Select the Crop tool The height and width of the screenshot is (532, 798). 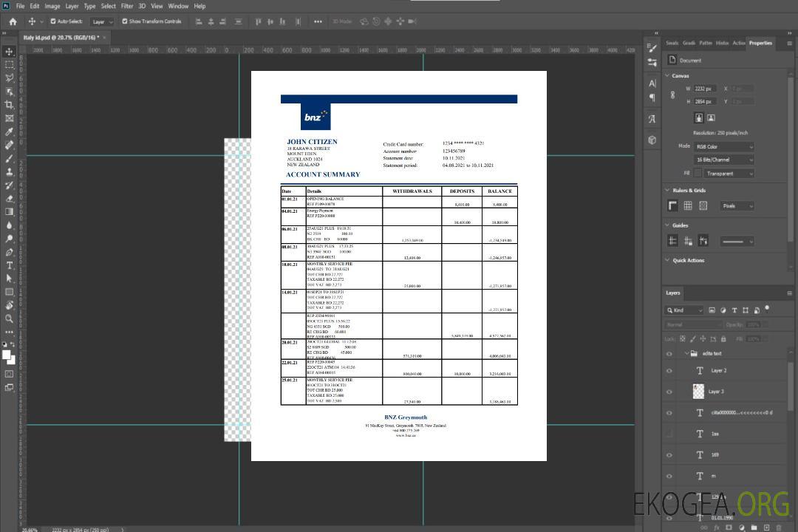tap(9, 105)
